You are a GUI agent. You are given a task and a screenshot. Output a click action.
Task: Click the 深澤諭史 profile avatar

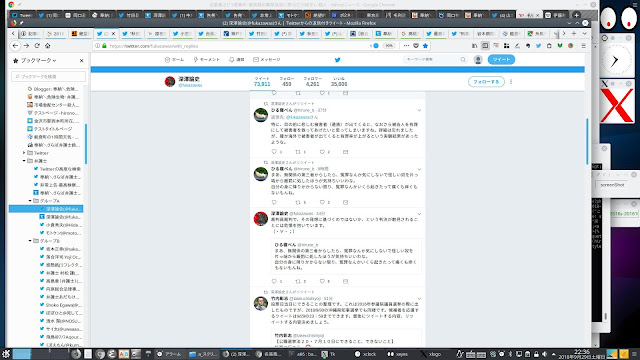[170, 82]
